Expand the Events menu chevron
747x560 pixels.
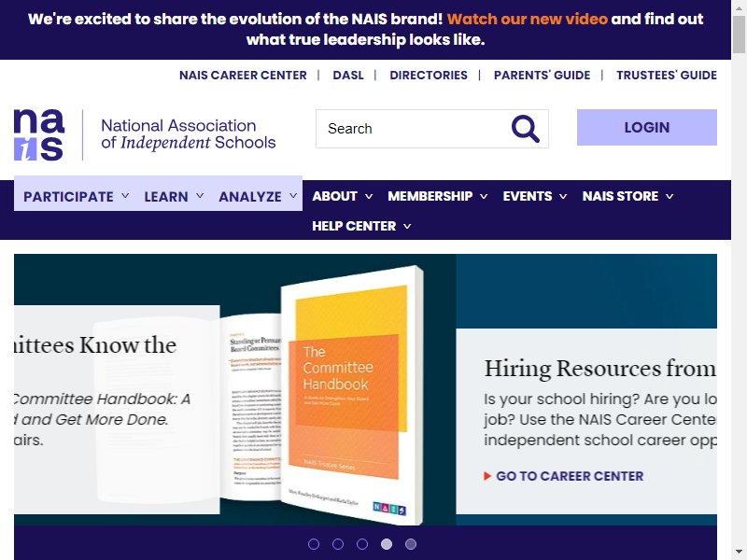point(563,196)
